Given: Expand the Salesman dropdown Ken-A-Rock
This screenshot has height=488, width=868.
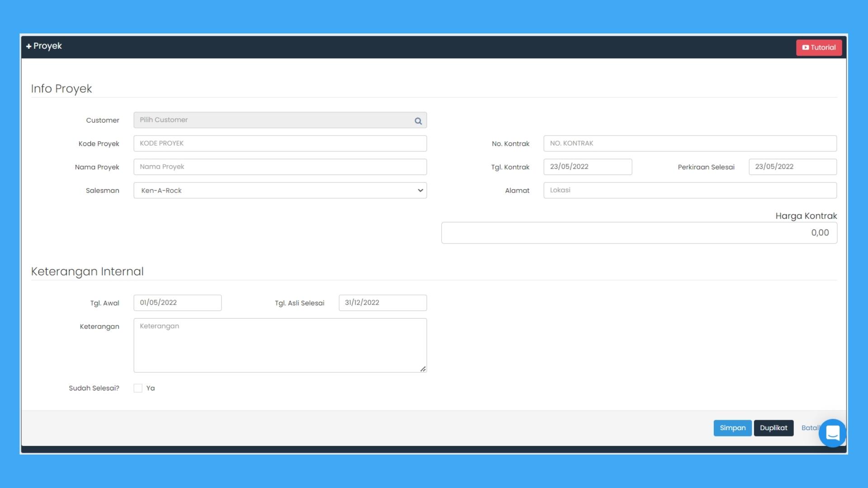Looking at the screenshot, I should (x=280, y=191).
